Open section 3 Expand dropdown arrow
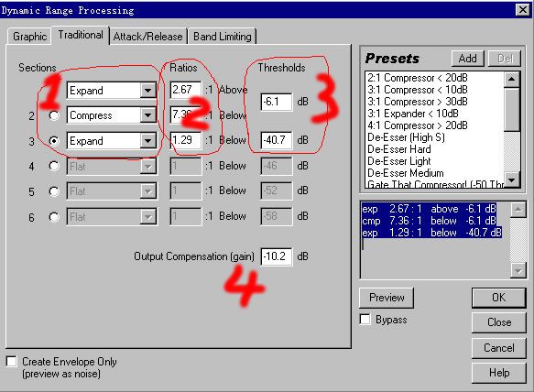This screenshot has height=392, width=534. coord(147,141)
